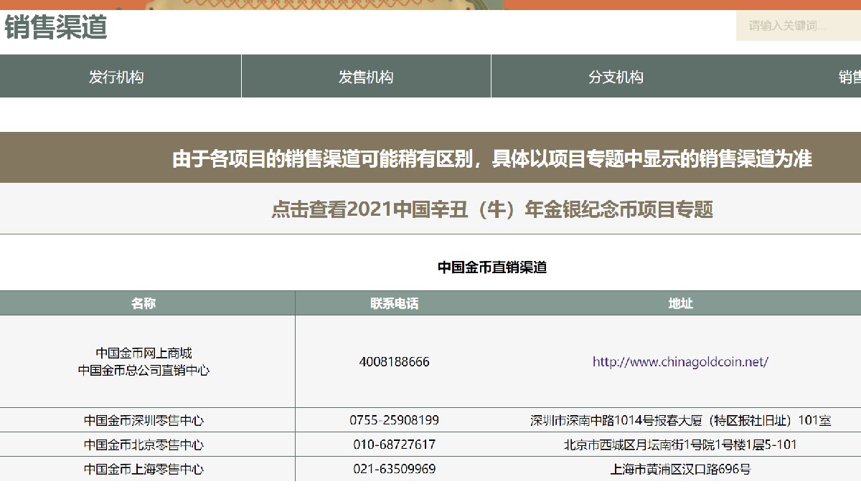Open the 2021辛丑牛年金银纪念币项目专题 link
The width and height of the screenshot is (861, 504).
(x=494, y=209)
